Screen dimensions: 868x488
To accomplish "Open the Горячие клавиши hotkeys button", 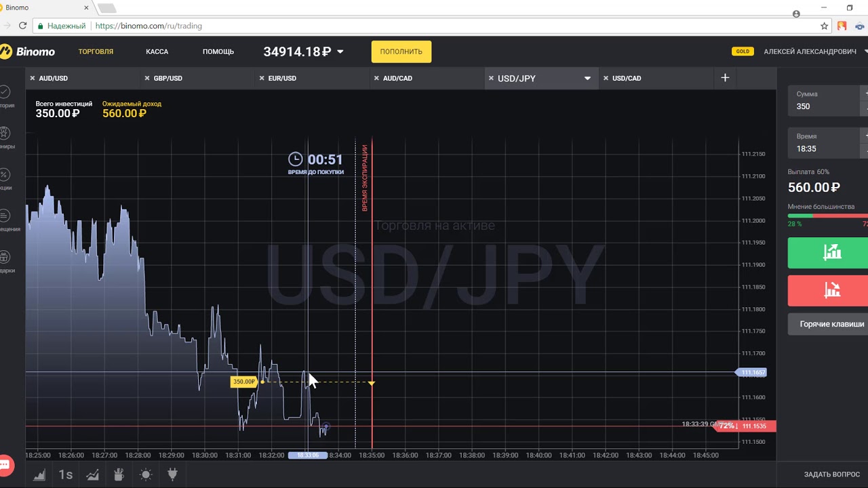I will (828, 324).
